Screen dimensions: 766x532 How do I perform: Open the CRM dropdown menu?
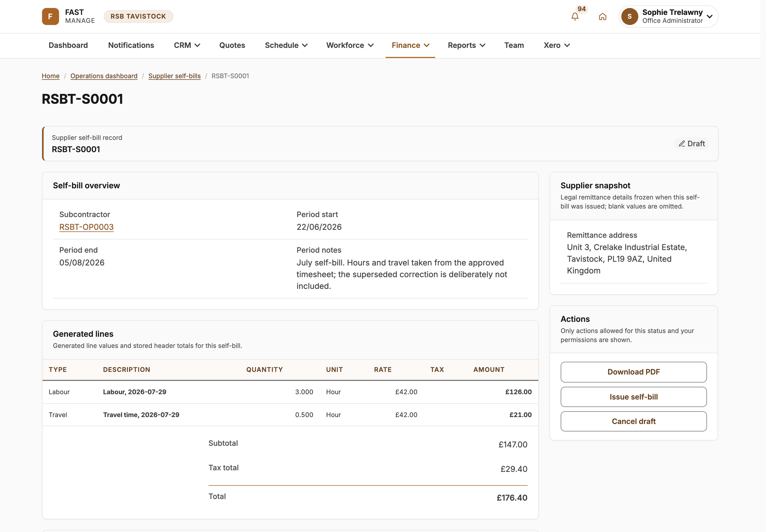pos(187,45)
